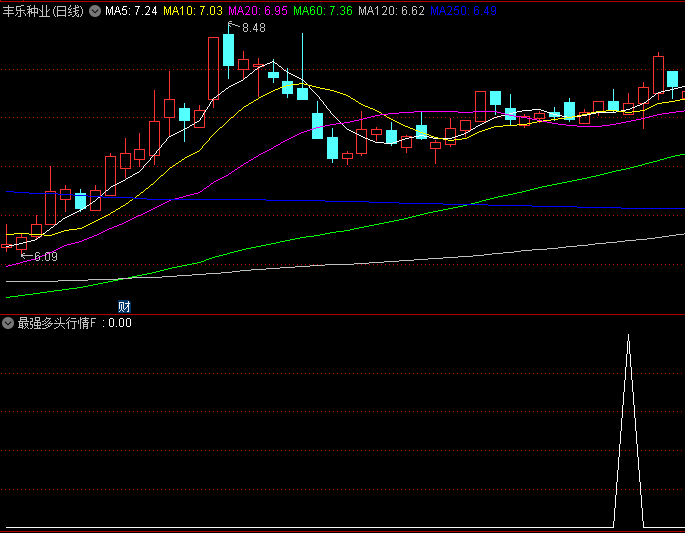Select the MA10: 7.03 label
Image resolution: width=685 pixels, height=533 pixels.
coord(193,11)
